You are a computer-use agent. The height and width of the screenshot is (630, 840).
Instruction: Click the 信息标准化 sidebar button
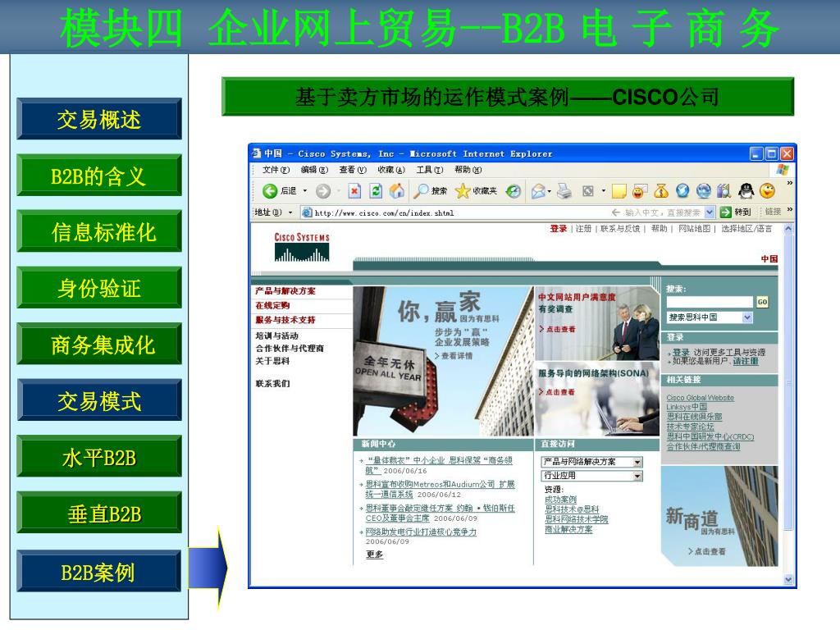click(x=99, y=231)
